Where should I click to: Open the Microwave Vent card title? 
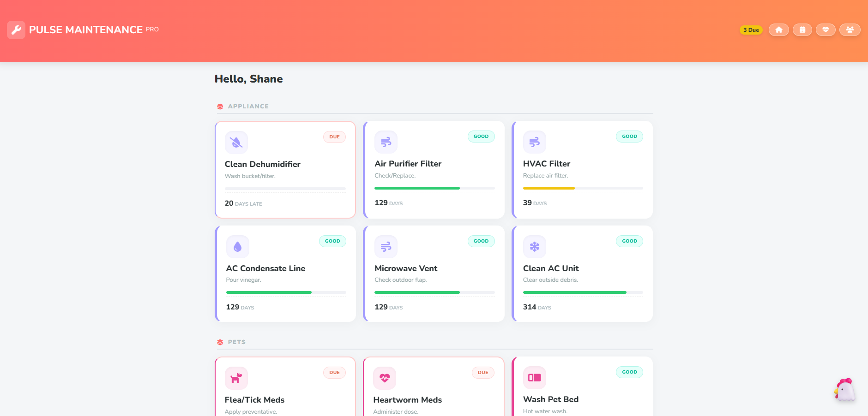[405, 268]
